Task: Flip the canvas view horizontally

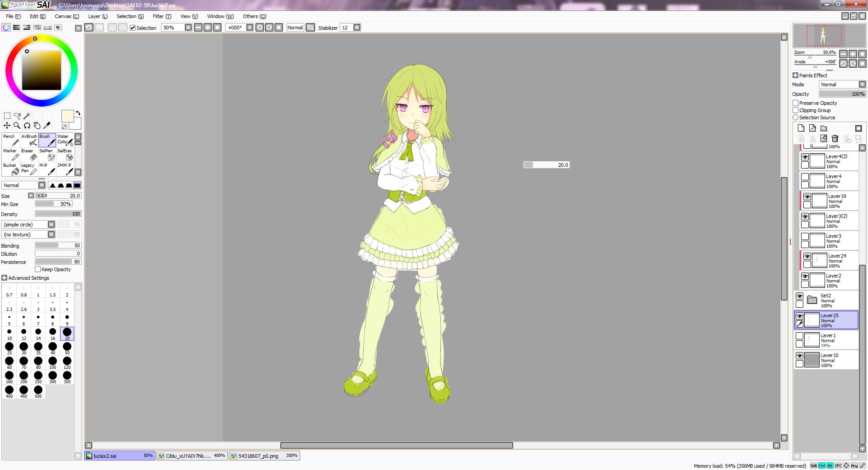Action: (311, 28)
